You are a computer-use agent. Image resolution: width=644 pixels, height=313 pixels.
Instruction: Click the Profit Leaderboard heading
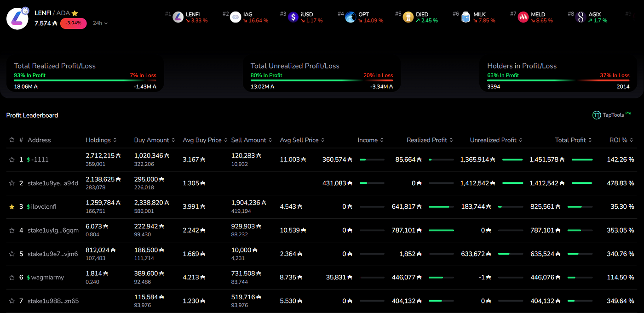pyautogui.click(x=32, y=115)
